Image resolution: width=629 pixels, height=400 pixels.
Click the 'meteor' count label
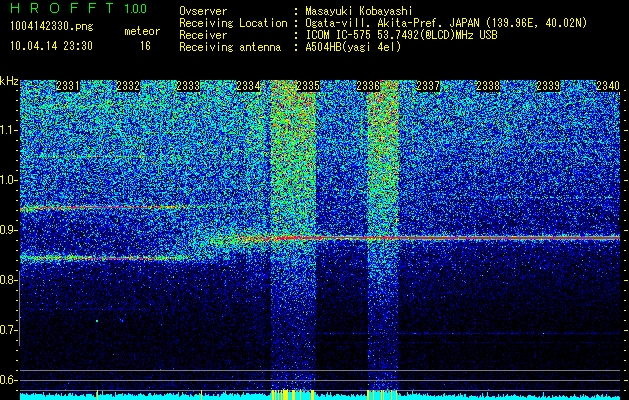click(142, 31)
